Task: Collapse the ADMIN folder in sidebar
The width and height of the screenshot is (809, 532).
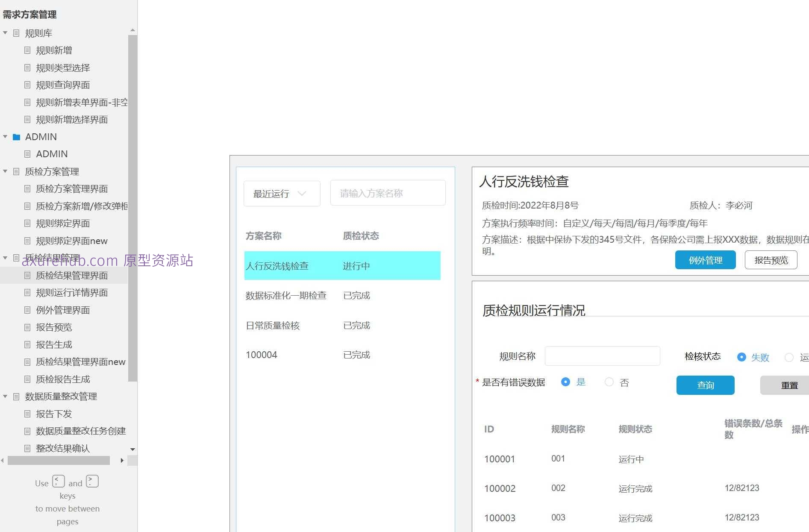Action: click(5, 137)
